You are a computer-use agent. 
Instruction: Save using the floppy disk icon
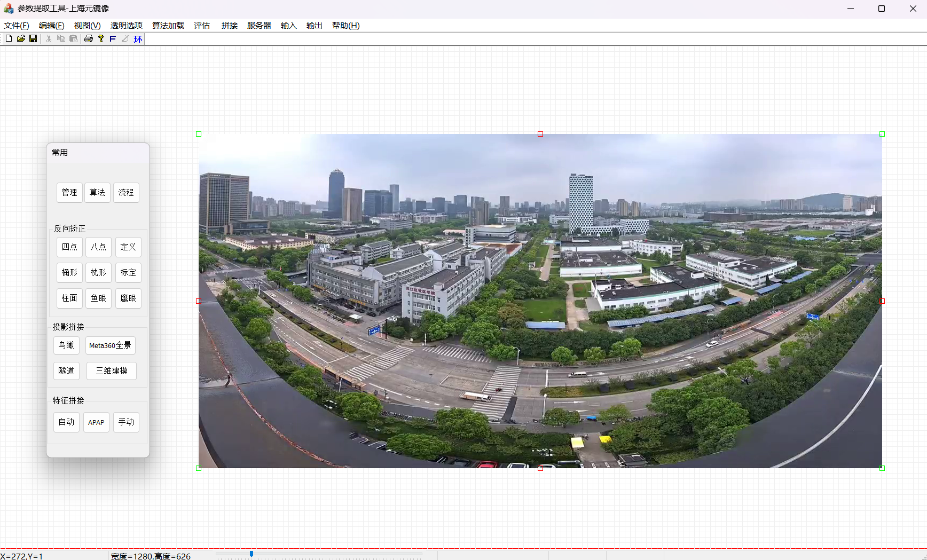pos(33,38)
